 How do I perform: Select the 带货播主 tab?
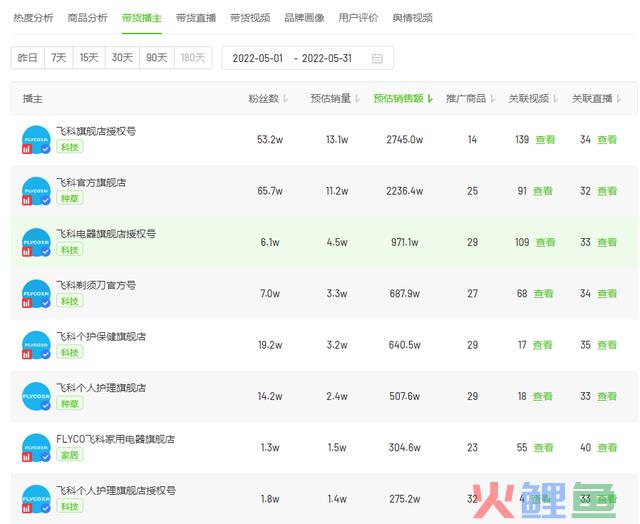142,18
